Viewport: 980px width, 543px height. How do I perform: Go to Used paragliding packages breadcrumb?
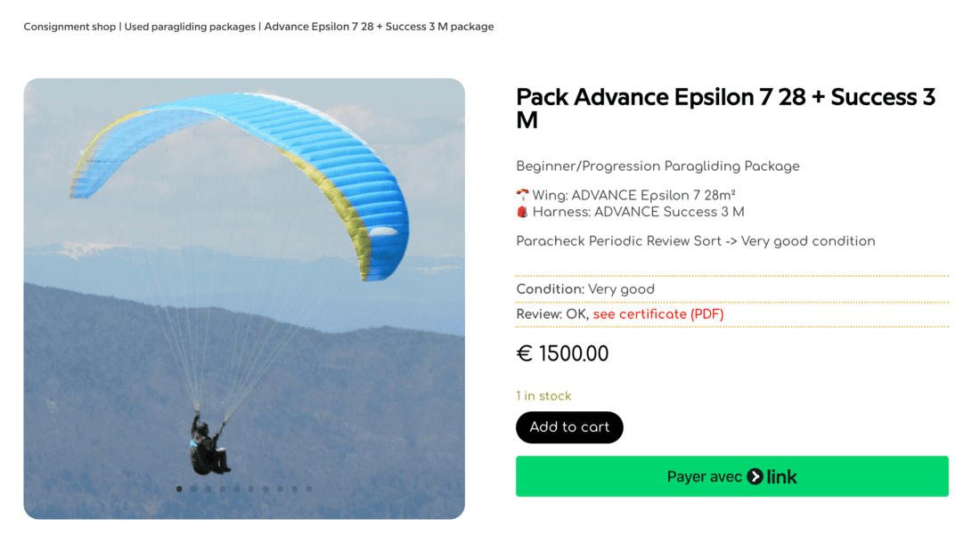190,27
